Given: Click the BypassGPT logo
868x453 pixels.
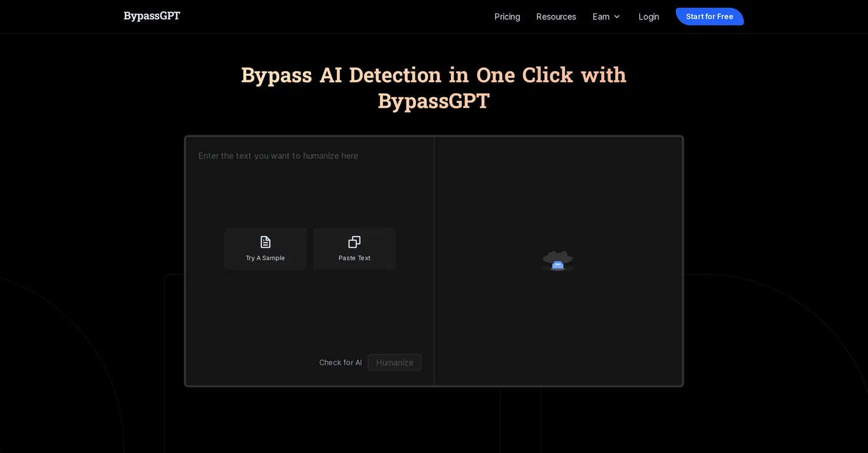Looking at the screenshot, I should [x=152, y=16].
